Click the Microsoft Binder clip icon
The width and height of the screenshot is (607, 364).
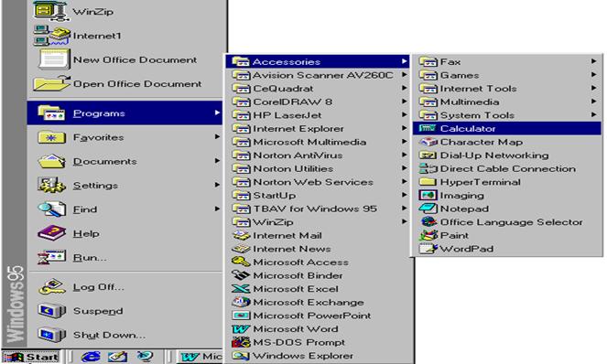[x=241, y=275]
